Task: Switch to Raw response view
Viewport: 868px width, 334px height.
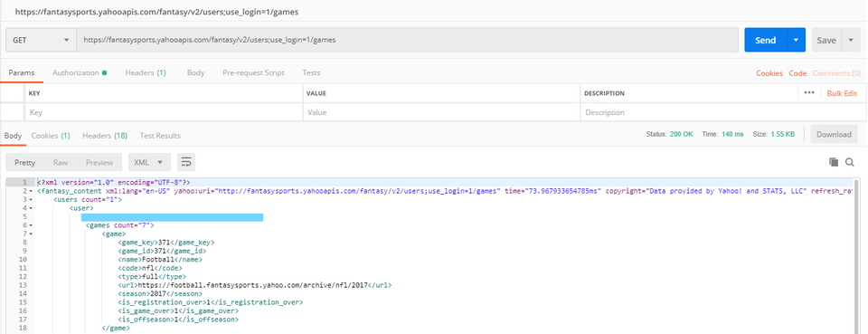Action: (61, 162)
